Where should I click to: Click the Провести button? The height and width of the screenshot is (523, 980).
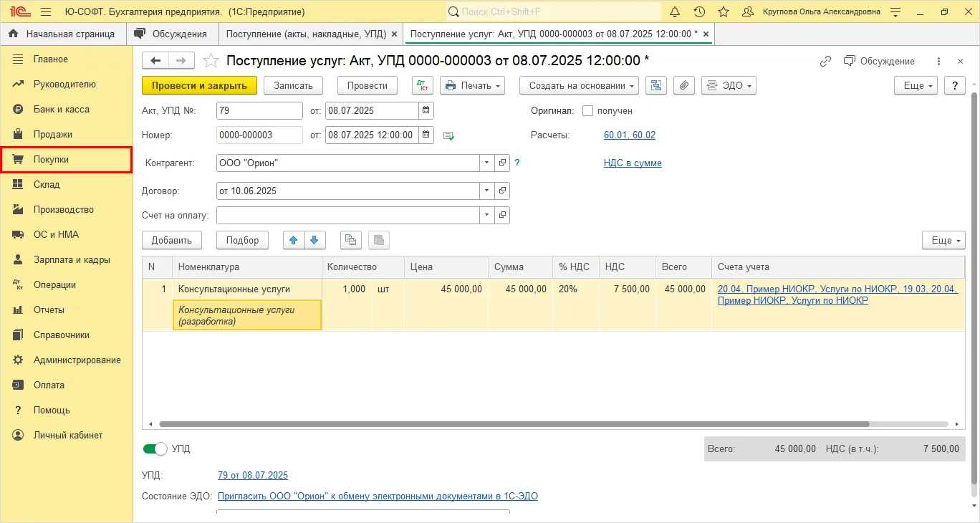tap(367, 85)
